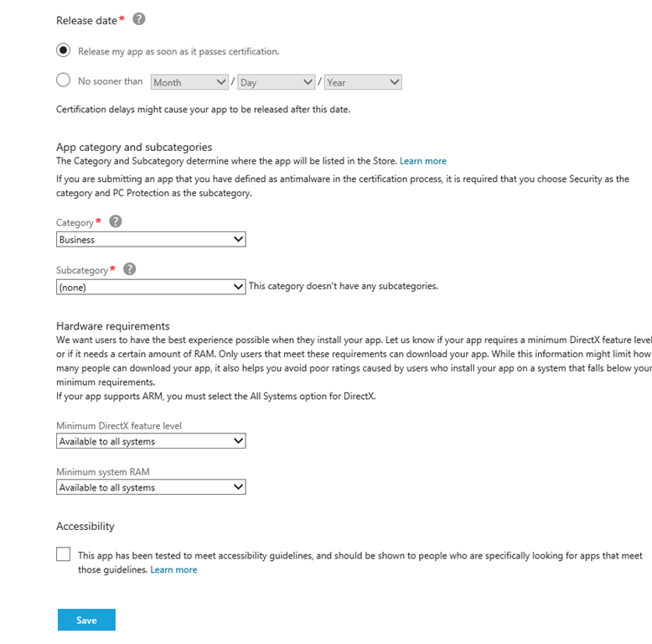This screenshot has height=644, width=652.
Task: Click the 'Release my app' option label
Action: (x=178, y=51)
